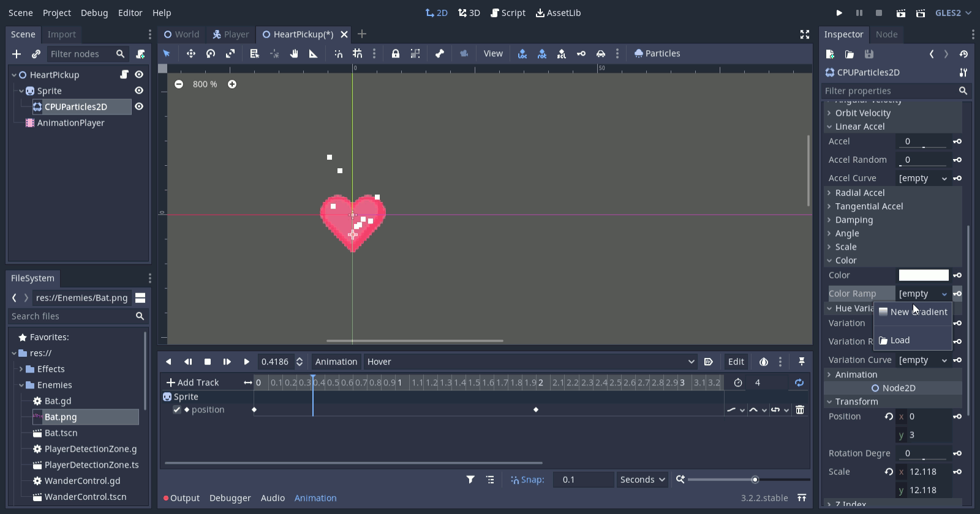
Task: Add a new child node
Action: click(17, 54)
